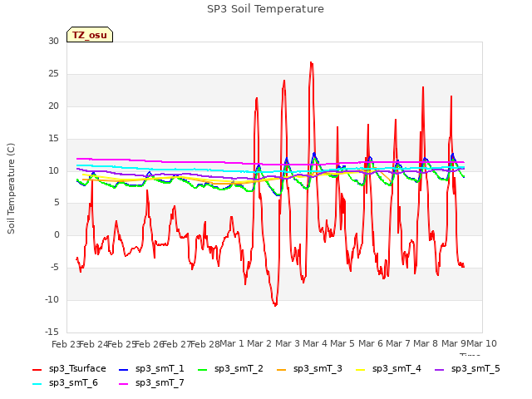Click the -15 y-axis tick label
The height and width of the screenshot is (399, 532).
pyautogui.click(x=52, y=332)
